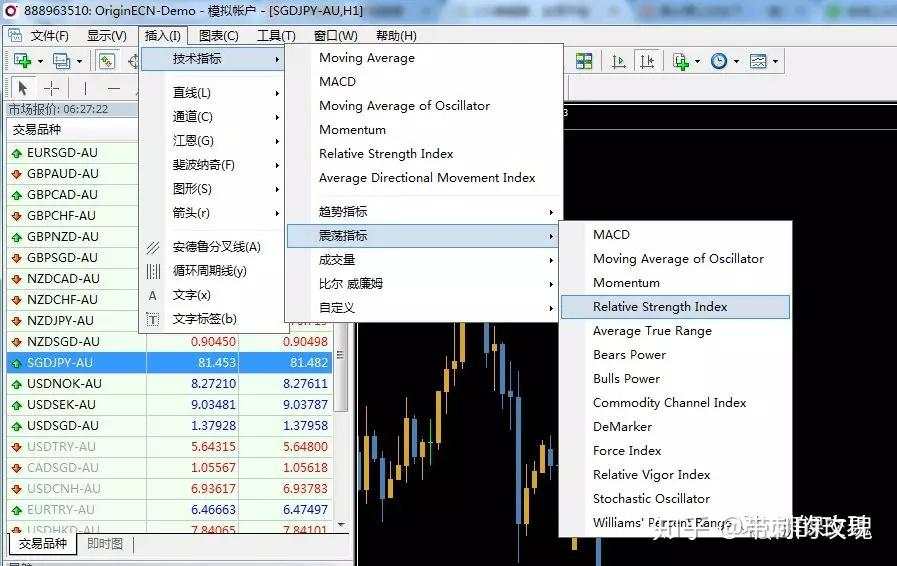Viewport: 897px width, 566px height.
Task: Click the 插入(I) menu
Action: pos(163,36)
